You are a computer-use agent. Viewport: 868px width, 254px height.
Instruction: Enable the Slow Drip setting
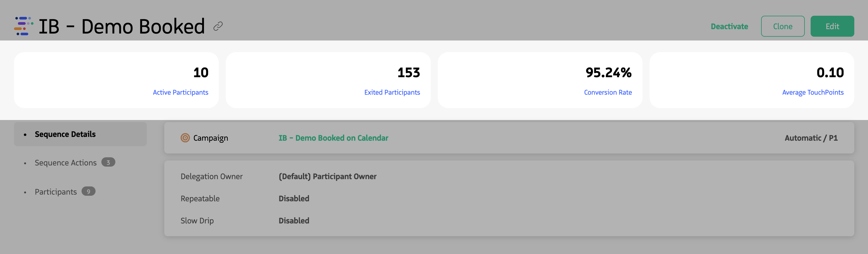tap(294, 221)
